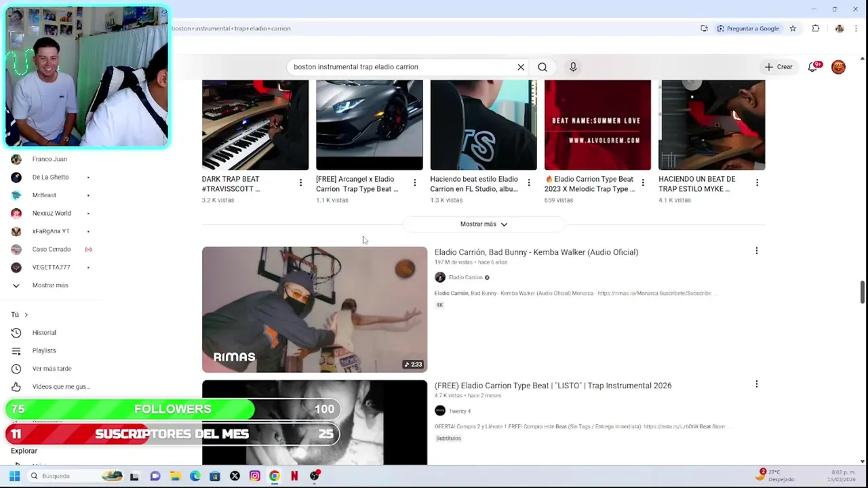Bookmark this page with star icon

[793, 28]
